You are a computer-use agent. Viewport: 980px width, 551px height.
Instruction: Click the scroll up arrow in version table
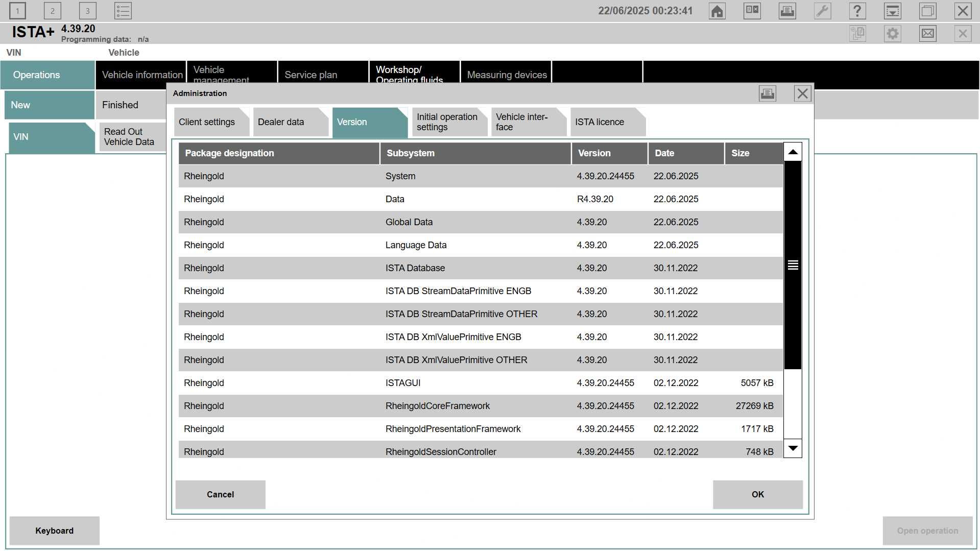[793, 152]
